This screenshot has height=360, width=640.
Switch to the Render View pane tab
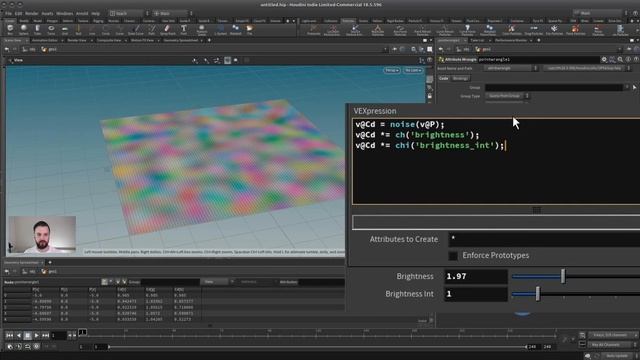click(77, 40)
